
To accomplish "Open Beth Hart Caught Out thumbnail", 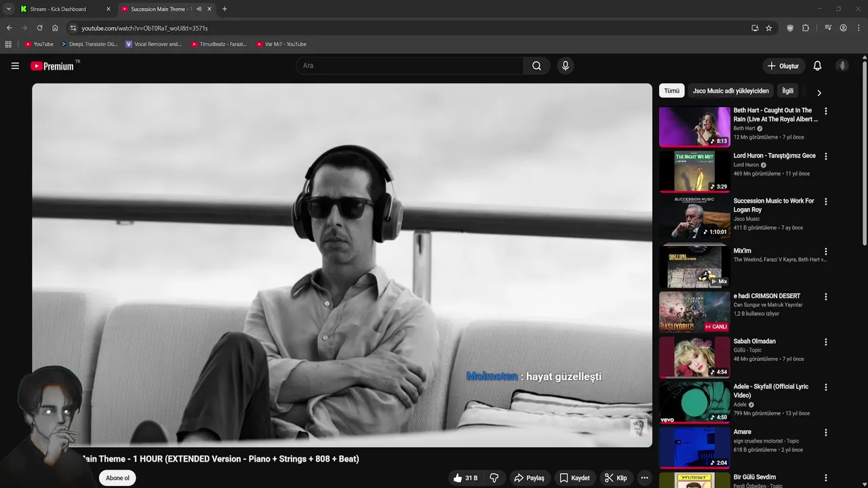I will (x=694, y=127).
